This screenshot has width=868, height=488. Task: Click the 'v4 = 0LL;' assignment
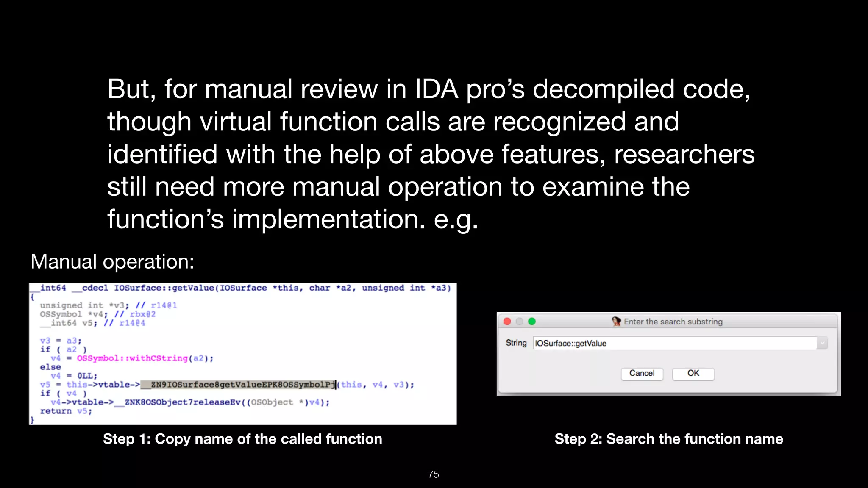click(74, 376)
